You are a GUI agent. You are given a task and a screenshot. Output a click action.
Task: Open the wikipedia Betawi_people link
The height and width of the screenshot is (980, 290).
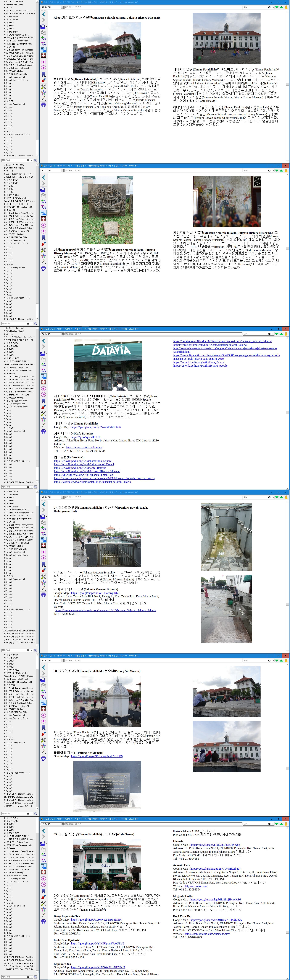point(200,366)
